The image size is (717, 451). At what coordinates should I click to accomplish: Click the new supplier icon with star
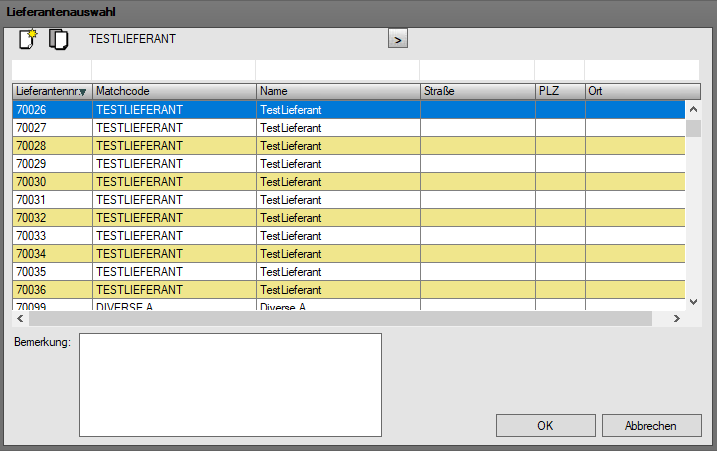(x=27, y=40)
